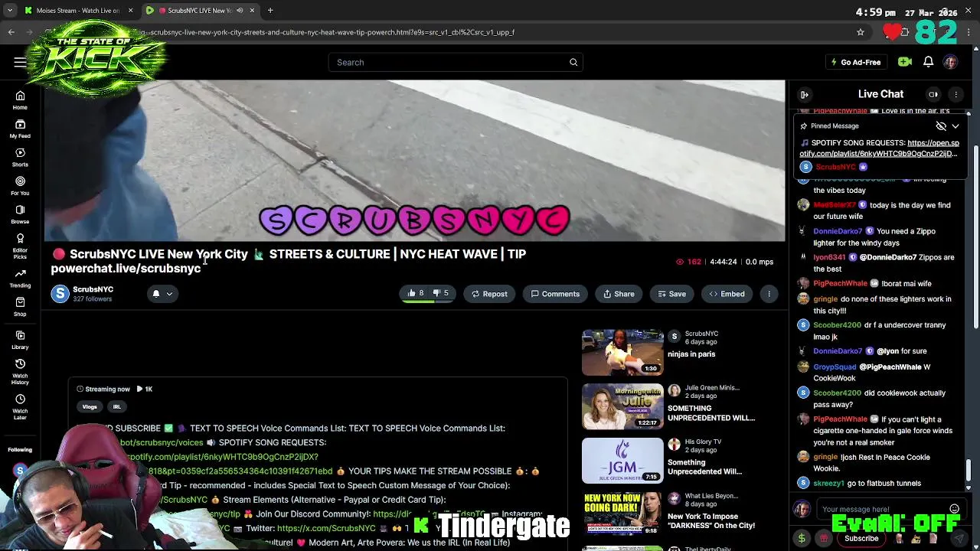
Task: Open the browser tab list dropdown
Action: [x=10, y=11]
